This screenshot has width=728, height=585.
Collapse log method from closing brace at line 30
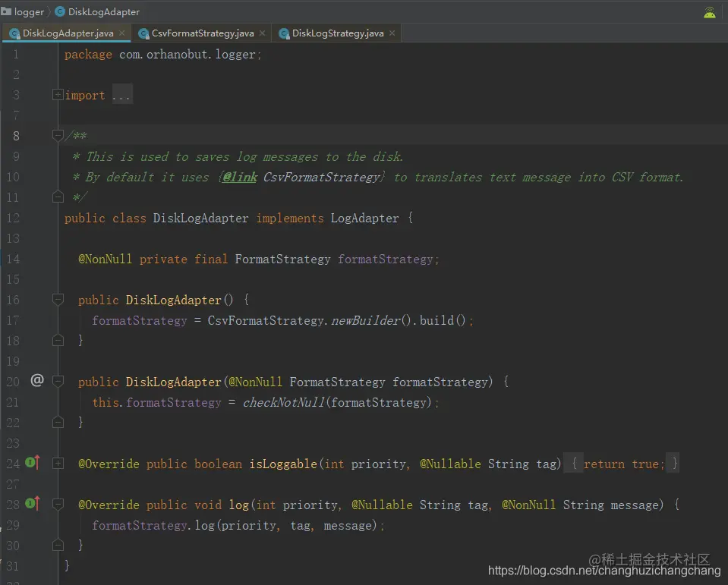(x=58, y=545)
